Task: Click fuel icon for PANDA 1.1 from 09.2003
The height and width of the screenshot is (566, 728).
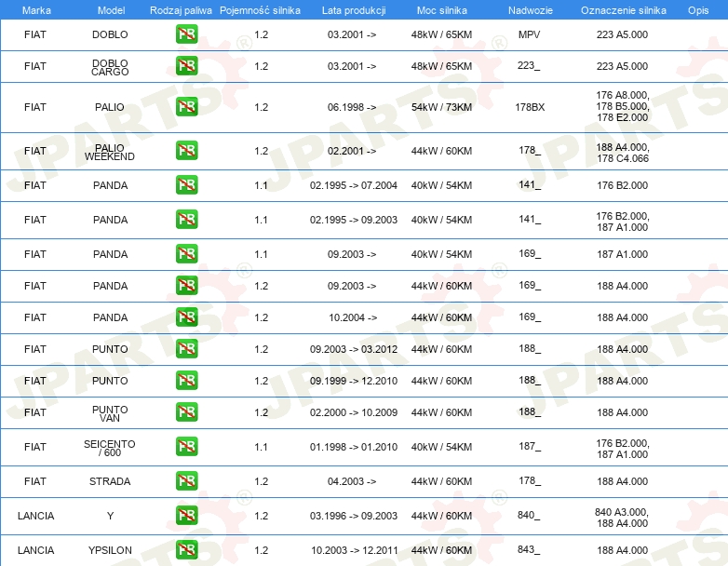Action: pos(186,253)
